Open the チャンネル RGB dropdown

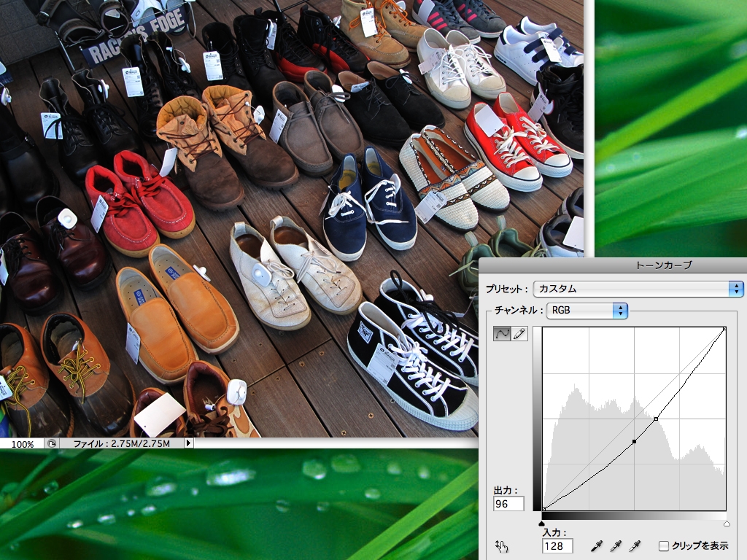click(587, 311)
